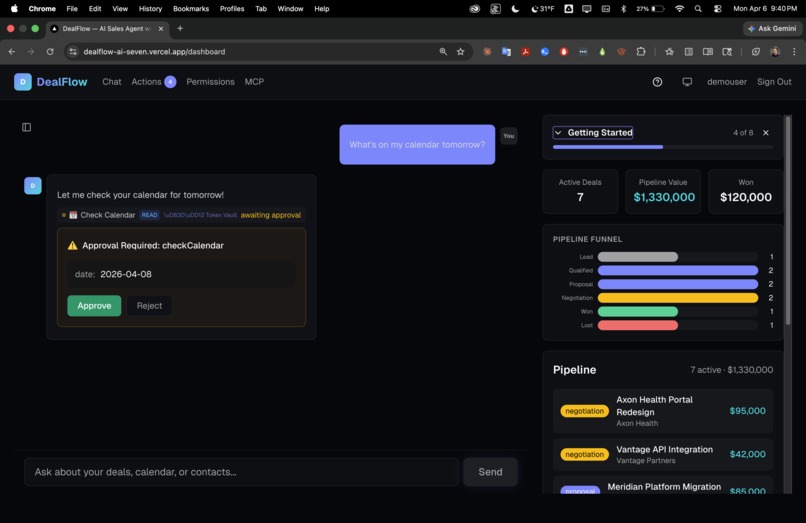Bookmark this page with star icon
This screenshot has width=806, height=523.
click(461, 51)
